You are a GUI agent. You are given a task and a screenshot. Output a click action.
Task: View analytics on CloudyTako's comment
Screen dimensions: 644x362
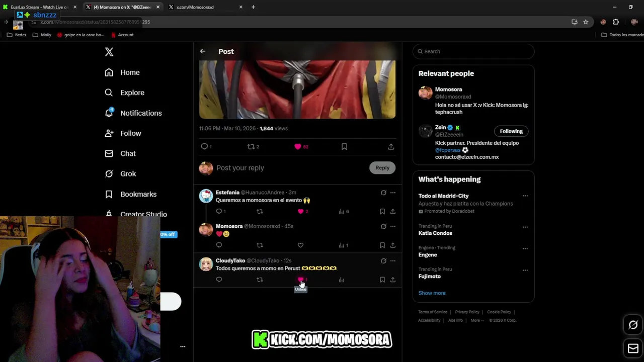(341, 280)
